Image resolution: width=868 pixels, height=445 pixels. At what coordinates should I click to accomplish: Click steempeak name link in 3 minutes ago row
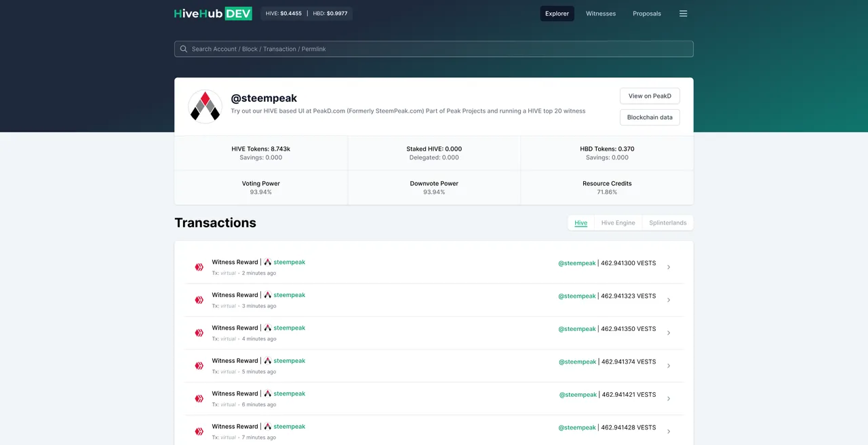(x=290, y=295)
